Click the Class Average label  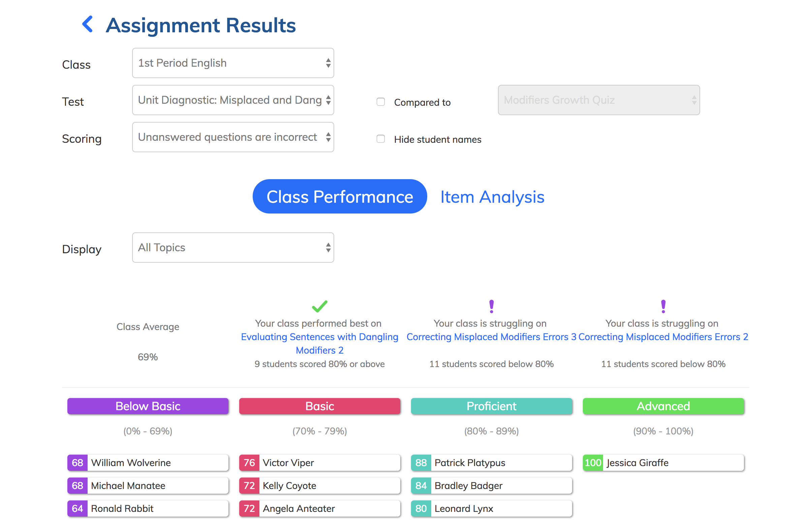(148, 327)
